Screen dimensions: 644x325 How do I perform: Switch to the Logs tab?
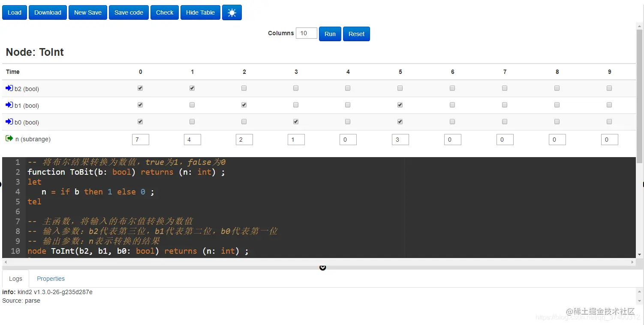(15, 279)
